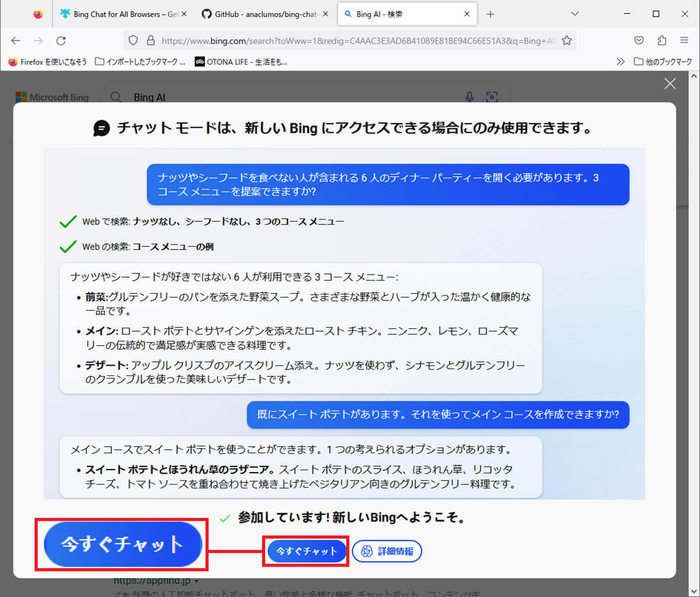This screenshot has width=700, height=597.
Task: Click the browser forward arrow
Action: pyautogui.click(x=38, y=41)
